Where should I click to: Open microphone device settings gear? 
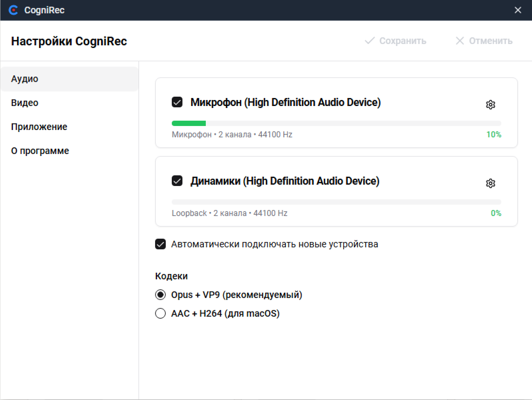[490, 105]
